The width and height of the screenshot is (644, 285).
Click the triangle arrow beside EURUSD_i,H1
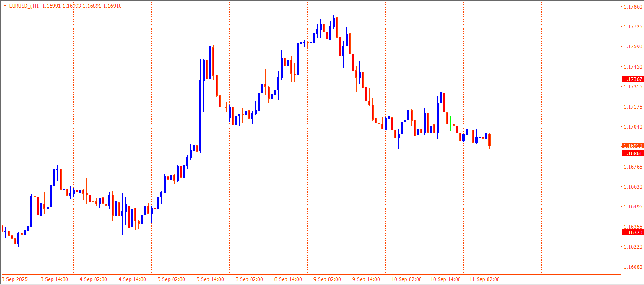[5, 6]
